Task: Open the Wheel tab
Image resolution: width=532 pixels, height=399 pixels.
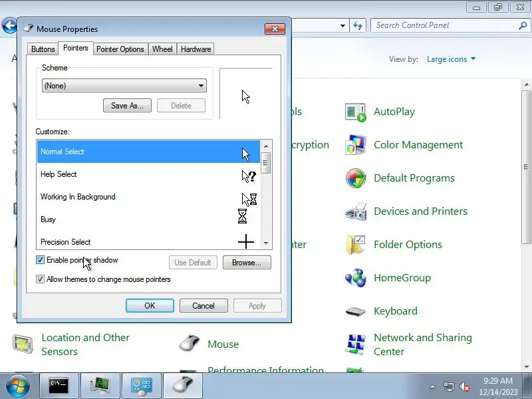Action: 162,49
